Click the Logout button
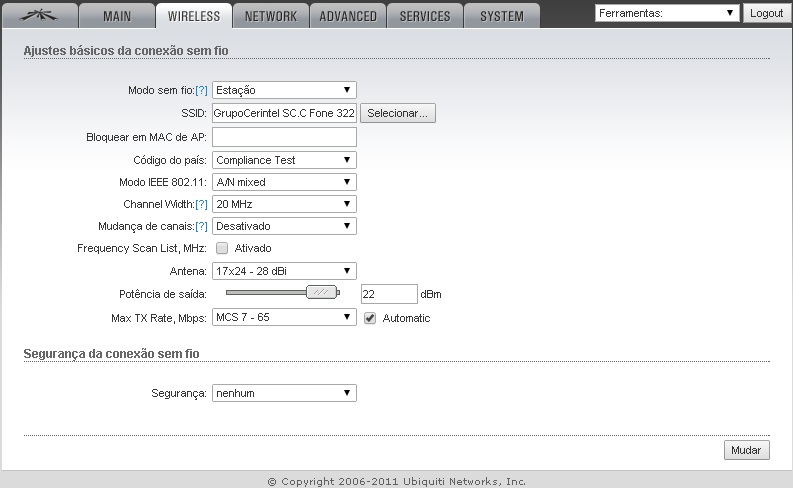 pyautogui.click(x=766, y=13)
